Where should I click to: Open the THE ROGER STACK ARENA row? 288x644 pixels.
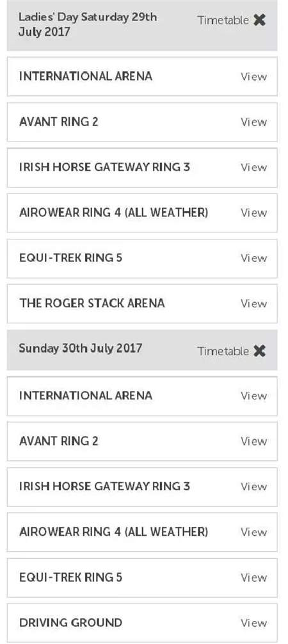[142, 303]
